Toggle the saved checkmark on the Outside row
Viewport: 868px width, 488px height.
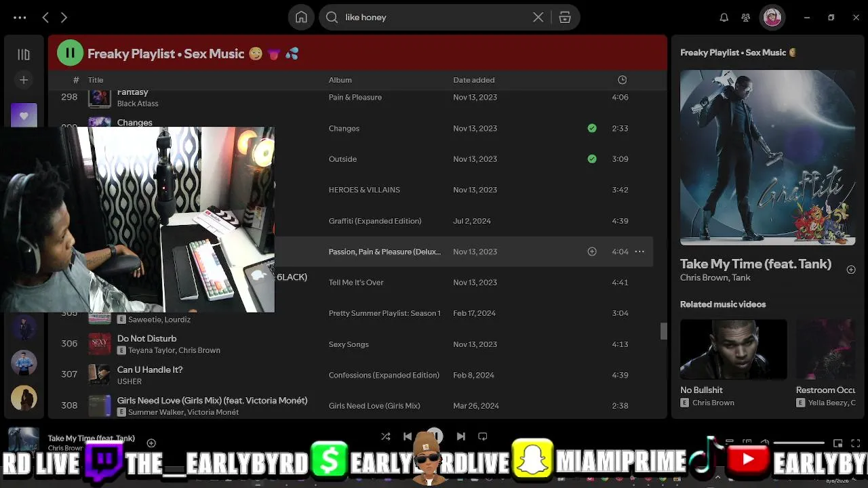(592, 159)
